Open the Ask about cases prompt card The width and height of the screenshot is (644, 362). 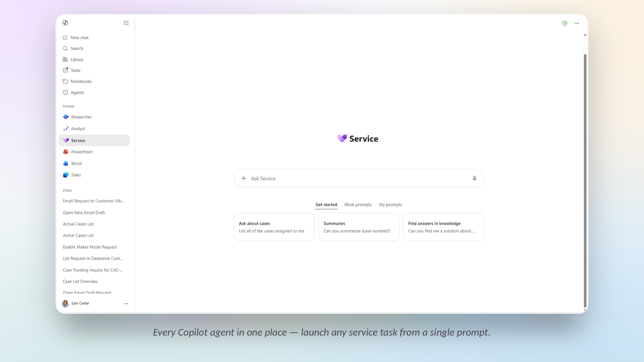pyautogui.click(x=274, y=227)
